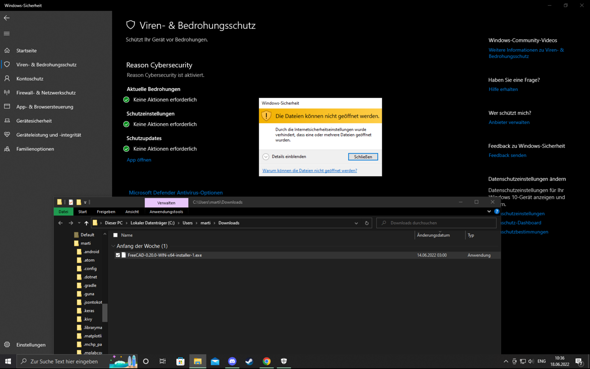Screen dimensions: 590x369
Task: Open Microsoft Defender Antivirus-Optionen
Action: coord(176,193)
